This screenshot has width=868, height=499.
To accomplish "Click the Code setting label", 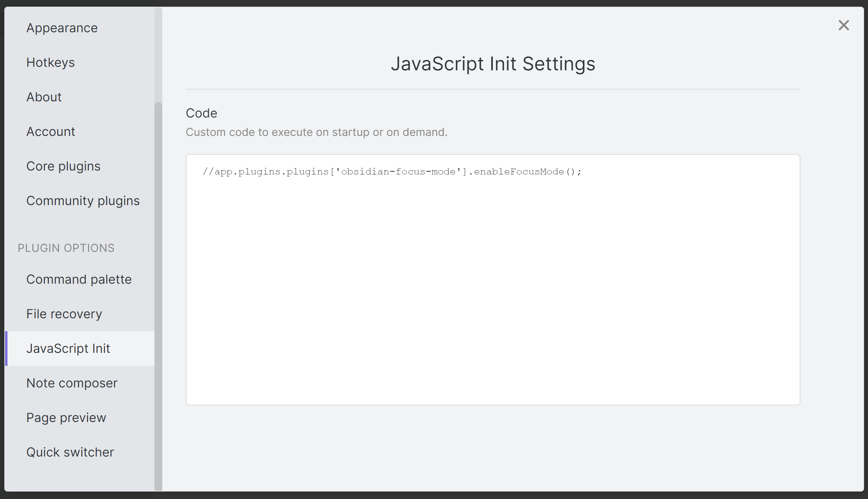I will coord(201,113).
